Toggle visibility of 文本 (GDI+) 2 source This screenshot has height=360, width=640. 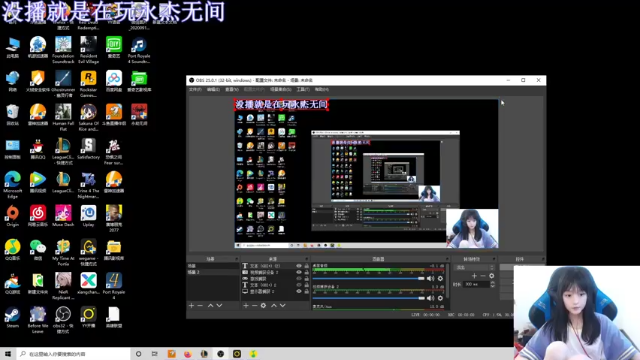tap(299, 285)
